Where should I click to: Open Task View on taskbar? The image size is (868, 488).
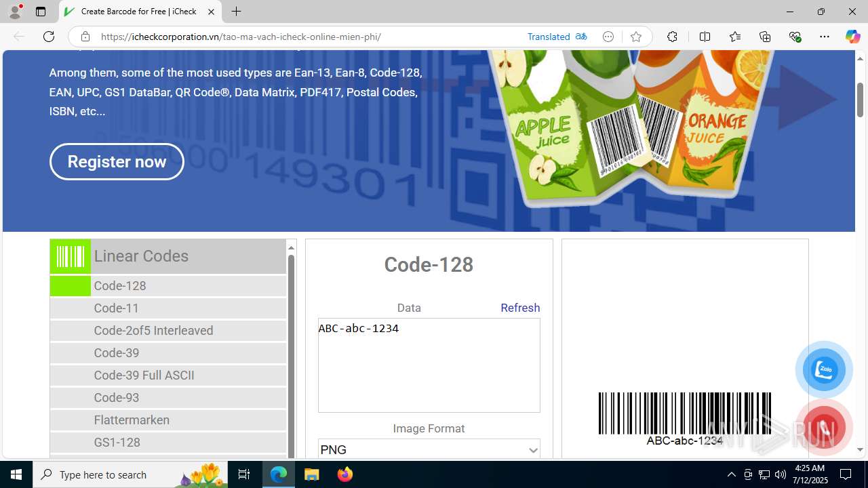point(244,474)
